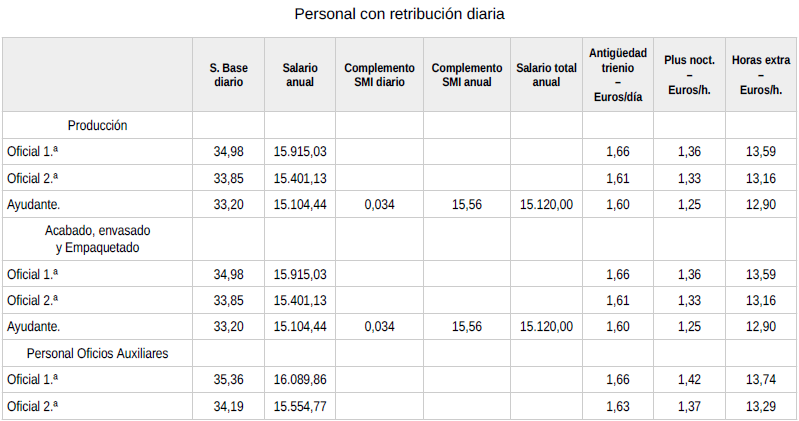The image size is (799, 421).
Task: Select the overtime value 13,29
Action: click(x=760, y=406)
